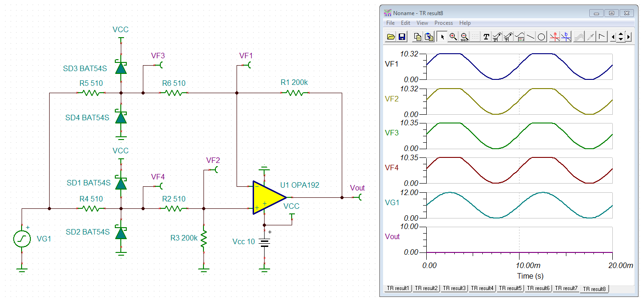The width and height of the screenshot is (644, 302).
Task: Click the flag marker icon
Action: click(601, 37)
